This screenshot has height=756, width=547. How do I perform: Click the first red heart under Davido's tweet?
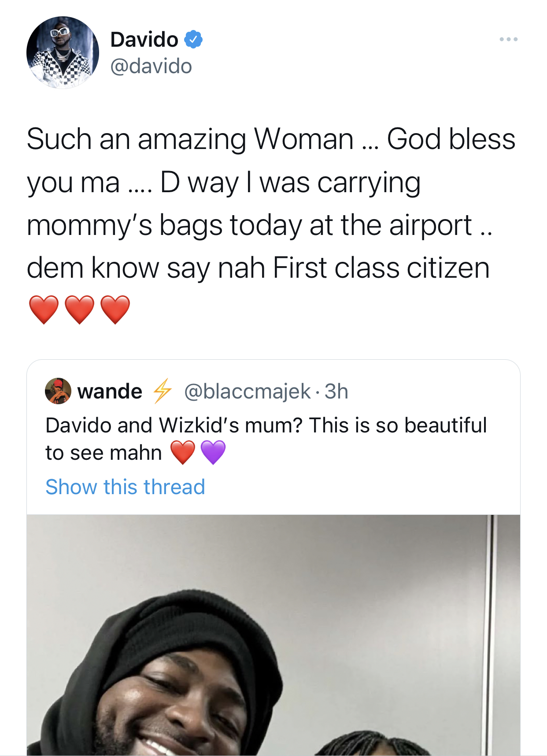[x=44, y=310]
